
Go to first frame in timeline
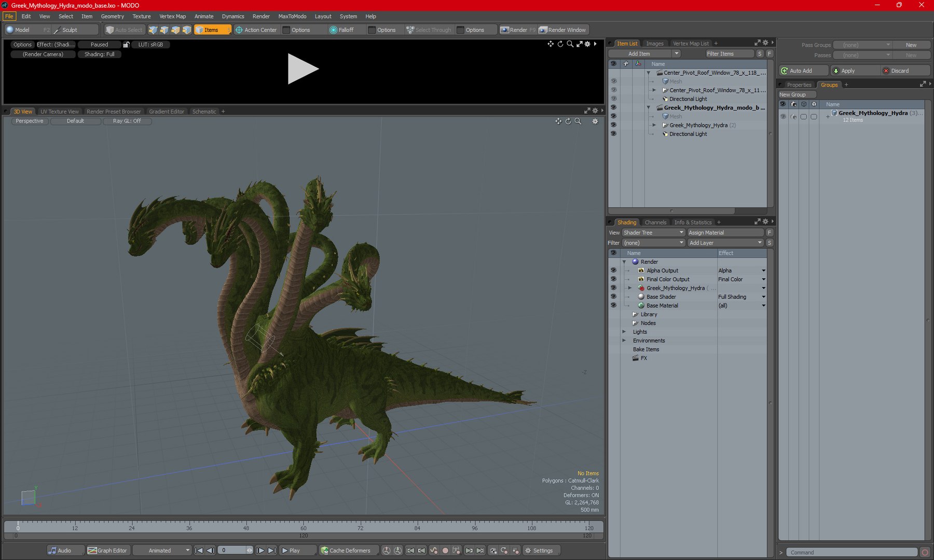click(199, 551)
